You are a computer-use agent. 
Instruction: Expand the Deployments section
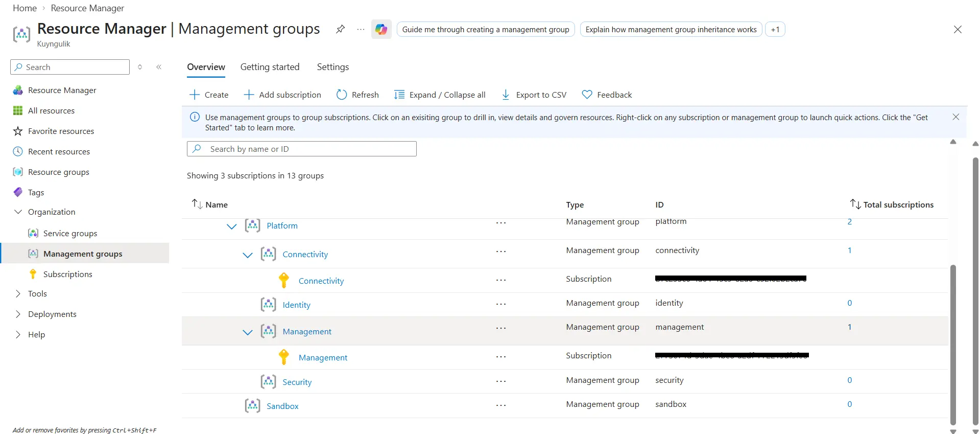coord(18,314)
